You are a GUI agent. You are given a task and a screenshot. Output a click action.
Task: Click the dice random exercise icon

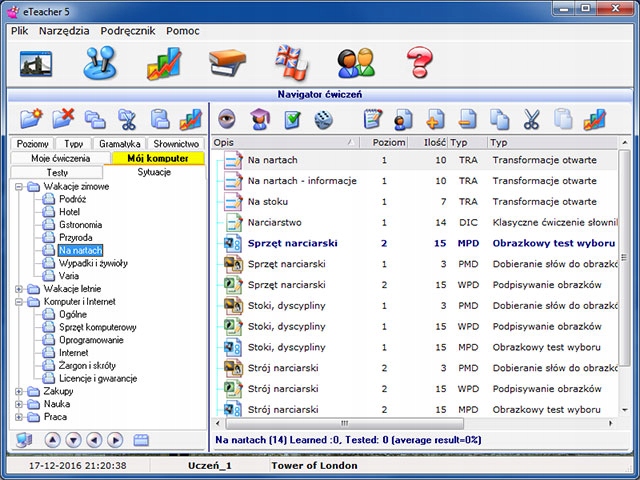point(323,119)
